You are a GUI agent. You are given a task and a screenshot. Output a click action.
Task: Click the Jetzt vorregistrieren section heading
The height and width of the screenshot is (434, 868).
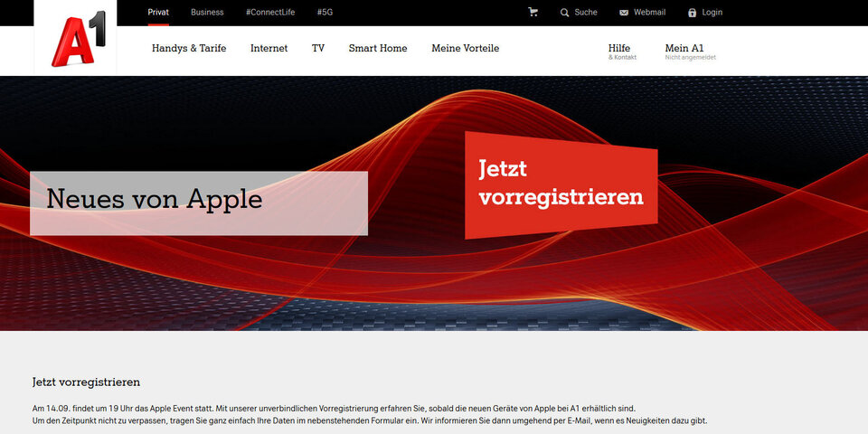click(86, 382)
